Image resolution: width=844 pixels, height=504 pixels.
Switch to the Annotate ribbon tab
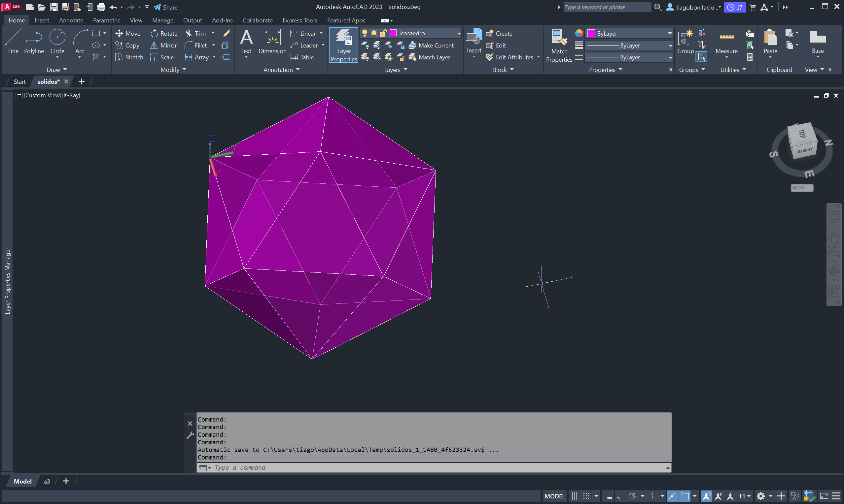71,20
